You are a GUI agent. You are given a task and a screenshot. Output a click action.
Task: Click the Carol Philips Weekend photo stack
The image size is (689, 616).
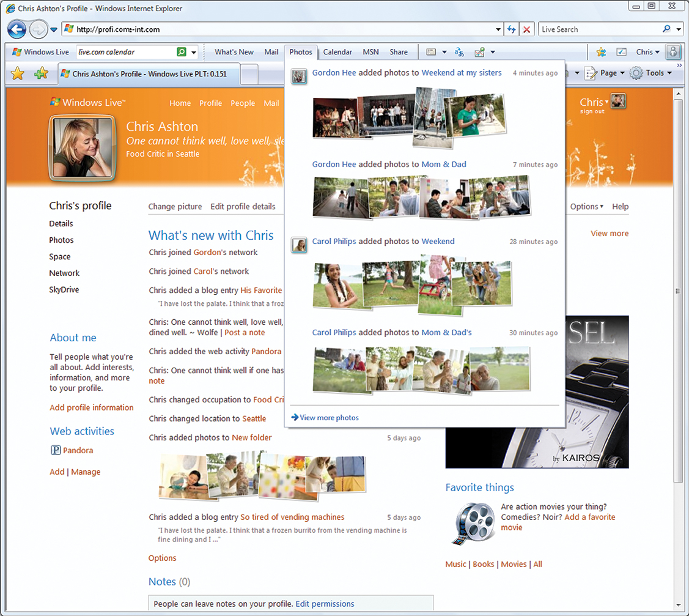click(412, 285)
